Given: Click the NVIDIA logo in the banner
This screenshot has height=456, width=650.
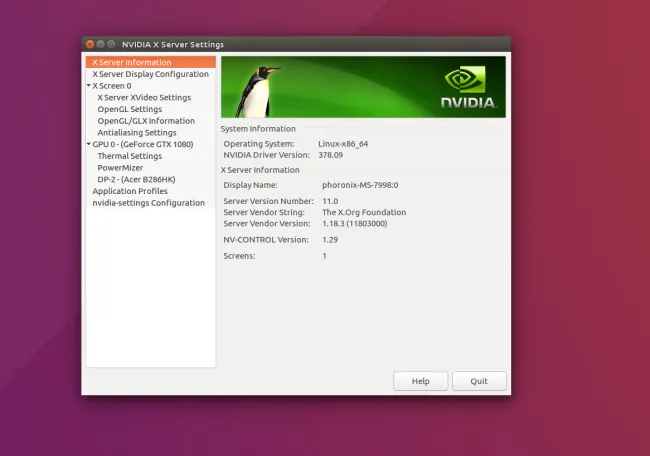Looking at the screenshot, I should click(x=468, y=87).
